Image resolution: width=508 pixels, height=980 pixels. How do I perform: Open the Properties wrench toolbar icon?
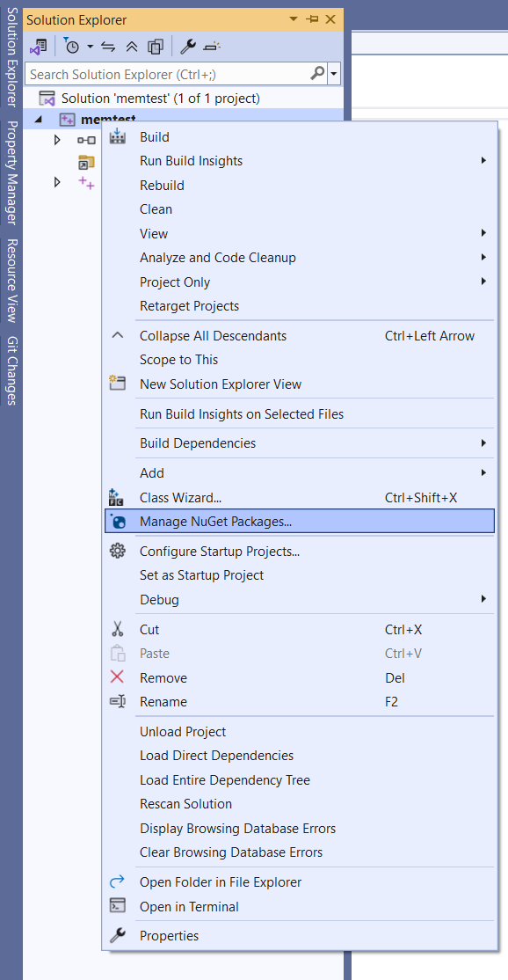[x=187, y=47]
